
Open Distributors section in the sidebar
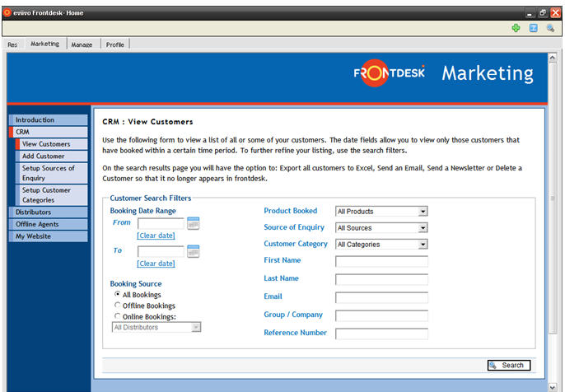[x=33, y=212]
